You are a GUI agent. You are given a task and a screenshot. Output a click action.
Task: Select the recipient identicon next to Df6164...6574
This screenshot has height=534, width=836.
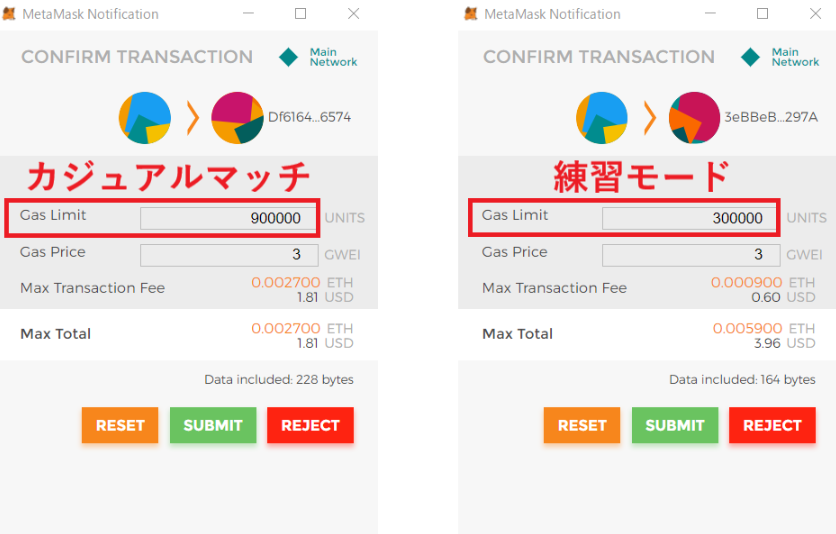click(237, 118)
